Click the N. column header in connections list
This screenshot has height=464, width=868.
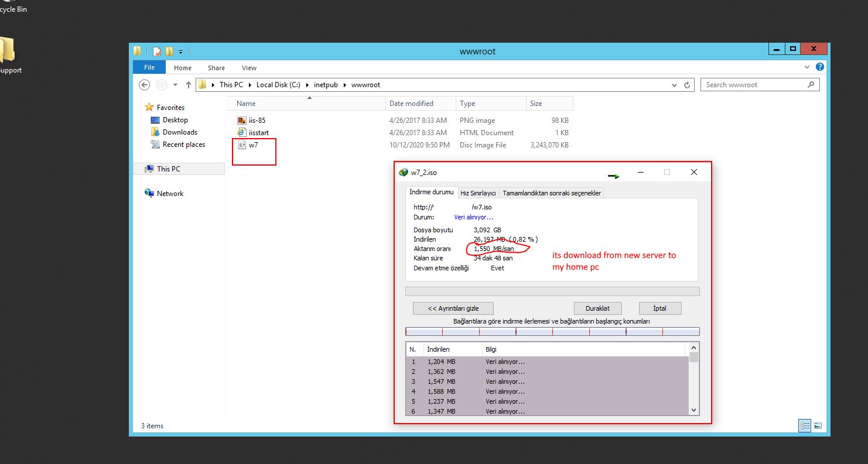pyautogui.click(x=415, y=349)
